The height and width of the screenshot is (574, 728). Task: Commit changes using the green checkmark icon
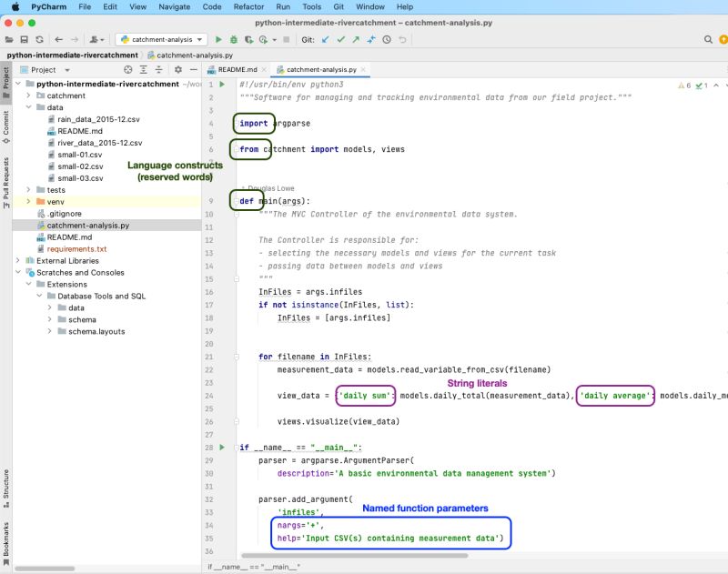click(x=343, y=40)
